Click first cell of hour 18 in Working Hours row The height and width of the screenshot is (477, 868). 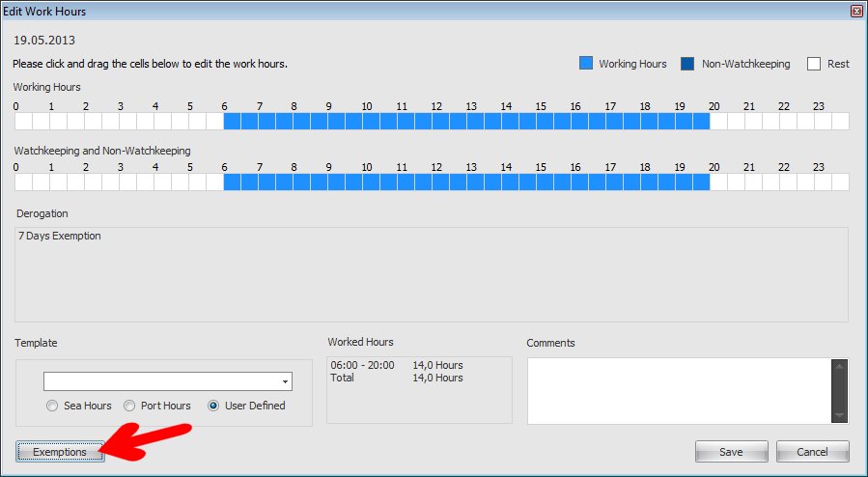tap(649, 122)
